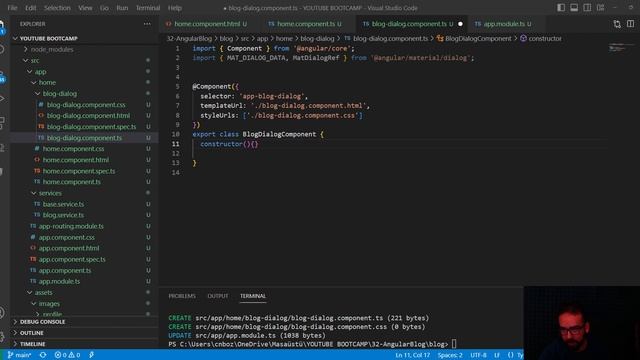Switch to home.component.ts tab
Image resolution: width=640 pixels, height=360 pixels.
[x=306, y=24]
